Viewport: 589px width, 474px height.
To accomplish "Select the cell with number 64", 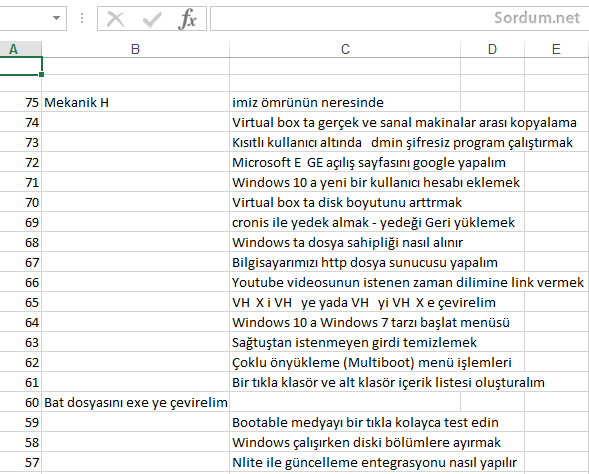I will [21, 322].
